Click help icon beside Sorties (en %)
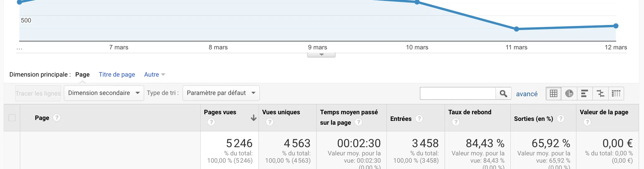Image resolution: width=644 pixels, height=169 pixels. (561, 119)
